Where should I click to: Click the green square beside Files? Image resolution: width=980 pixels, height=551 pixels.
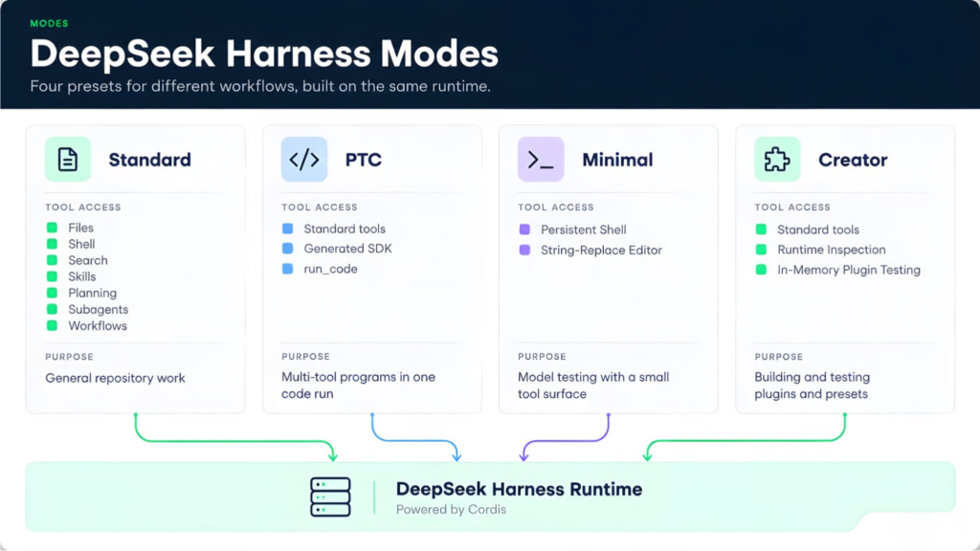tap(52, 228)
